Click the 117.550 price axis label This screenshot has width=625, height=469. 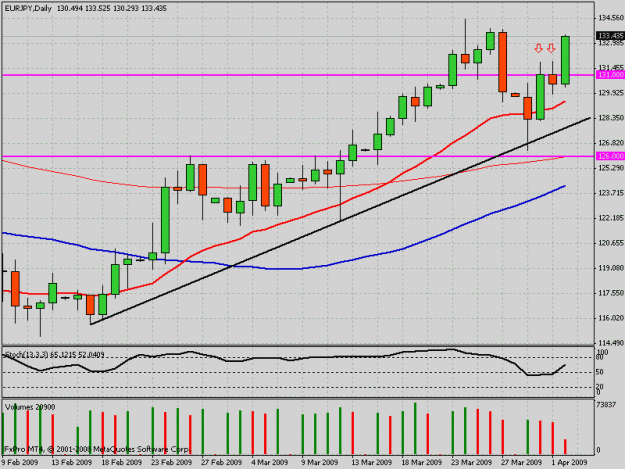click(x=611, y=293)
